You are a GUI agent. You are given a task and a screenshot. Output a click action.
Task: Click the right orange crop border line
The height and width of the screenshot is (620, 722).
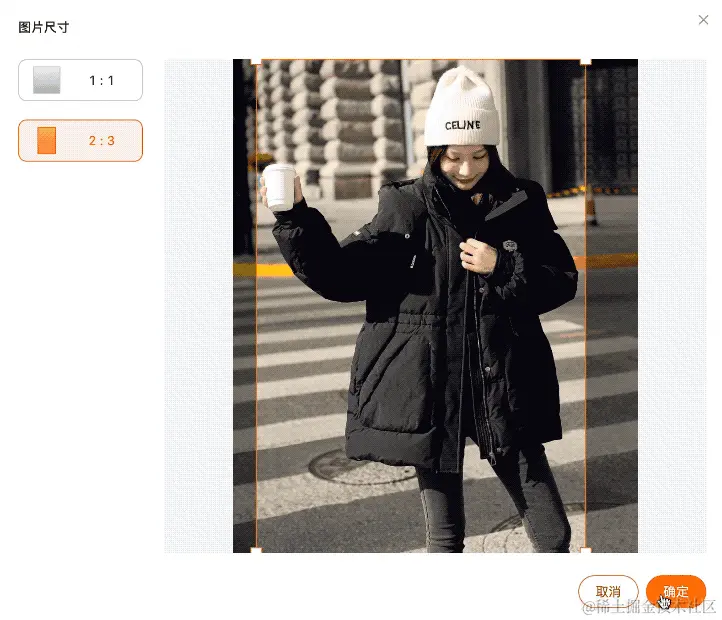tap(585, 306)
